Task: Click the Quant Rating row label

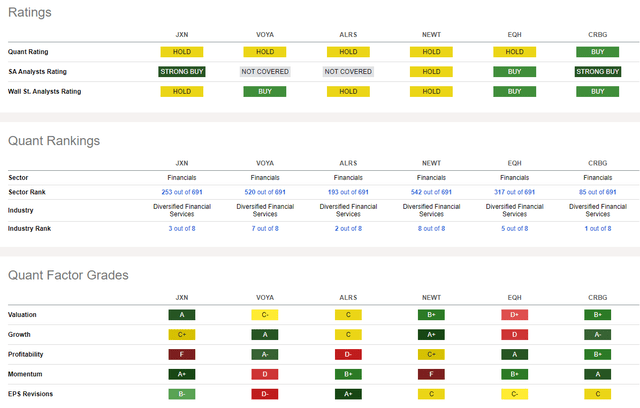Action: [28, 52]
